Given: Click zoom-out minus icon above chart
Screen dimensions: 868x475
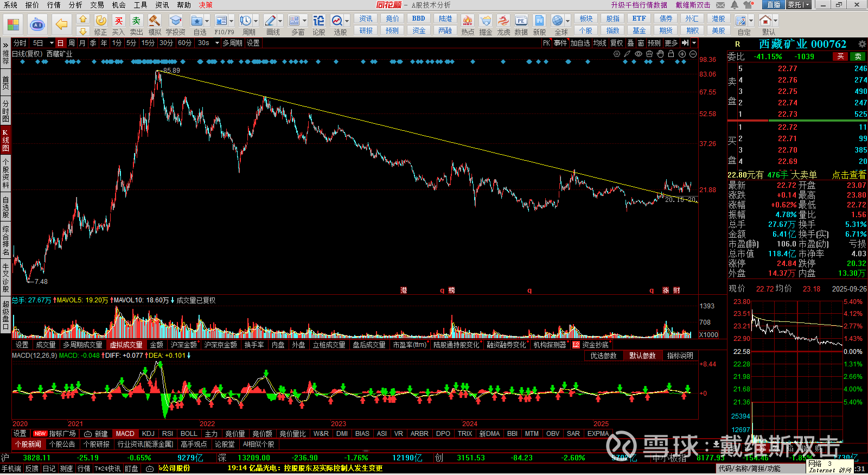Looking at the screenshot, I should tap(693, 54).
